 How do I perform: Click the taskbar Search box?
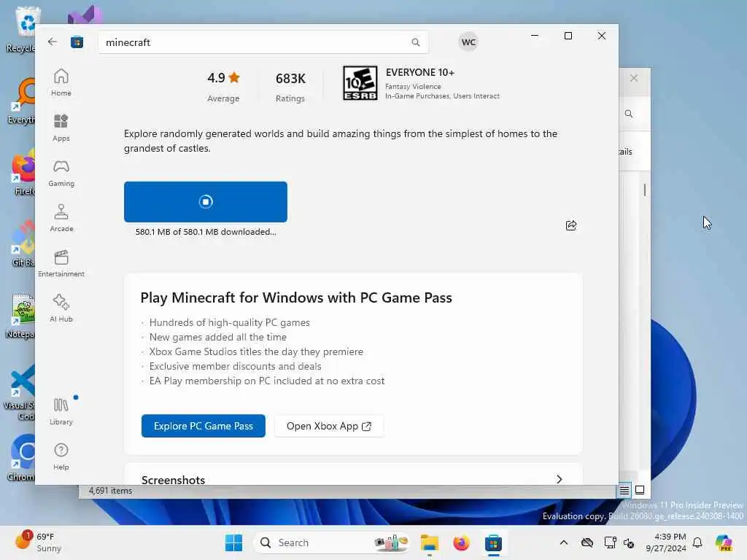coord(332,542)
